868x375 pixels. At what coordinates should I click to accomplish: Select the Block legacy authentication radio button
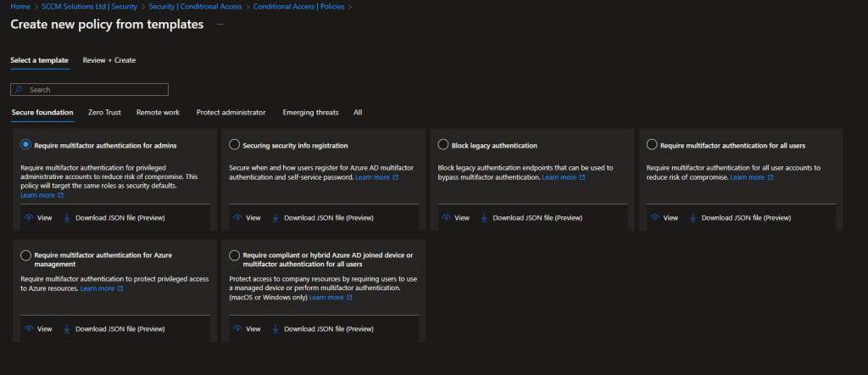point(444,145)
